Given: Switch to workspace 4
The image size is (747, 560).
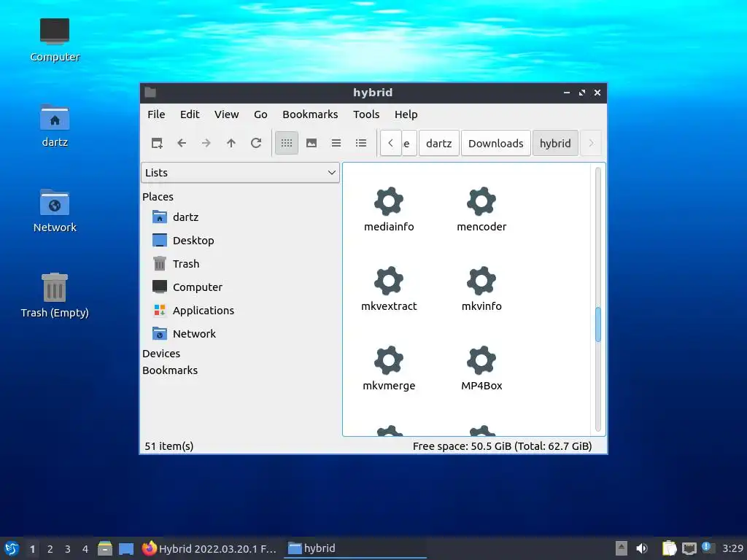Looking at the screenshot, I should [85, 549].
